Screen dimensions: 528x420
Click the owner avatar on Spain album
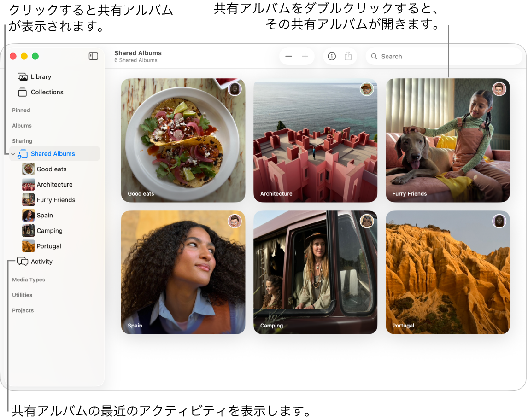(x=235, y=221)
